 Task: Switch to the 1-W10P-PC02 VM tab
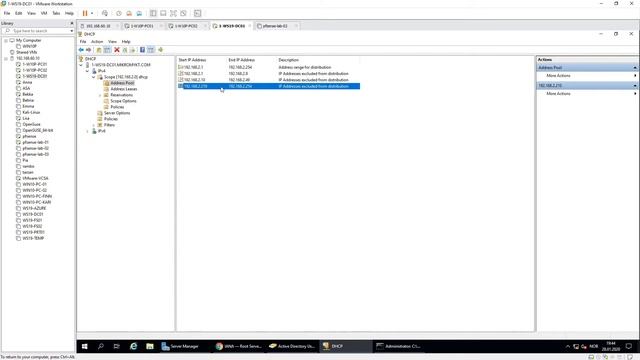click(186, 26)
